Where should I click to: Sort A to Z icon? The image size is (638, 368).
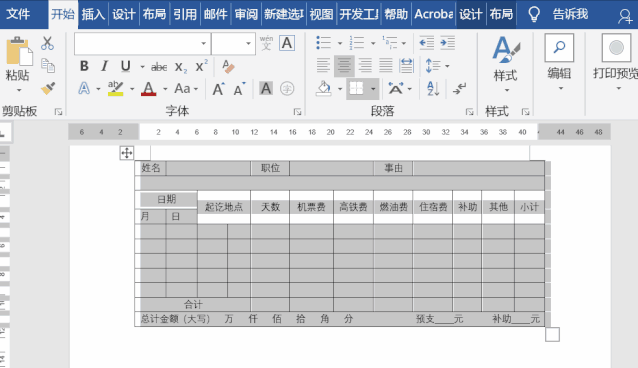tap(433, 88)
